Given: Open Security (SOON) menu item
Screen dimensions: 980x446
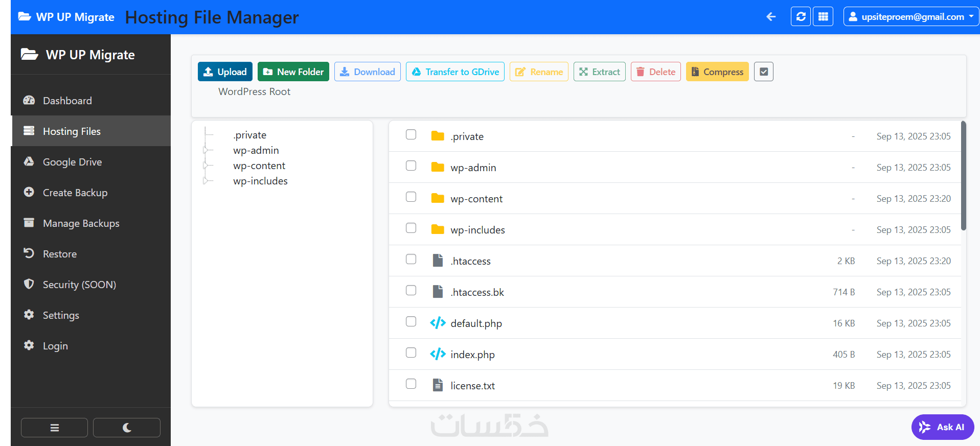Looking at the screenshot, I should [x=91, y=285].
